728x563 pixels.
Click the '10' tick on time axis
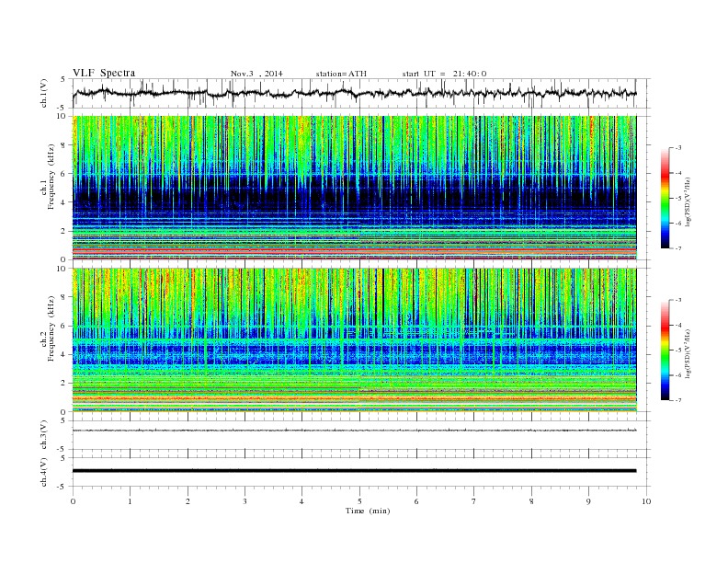coord(646,501)
